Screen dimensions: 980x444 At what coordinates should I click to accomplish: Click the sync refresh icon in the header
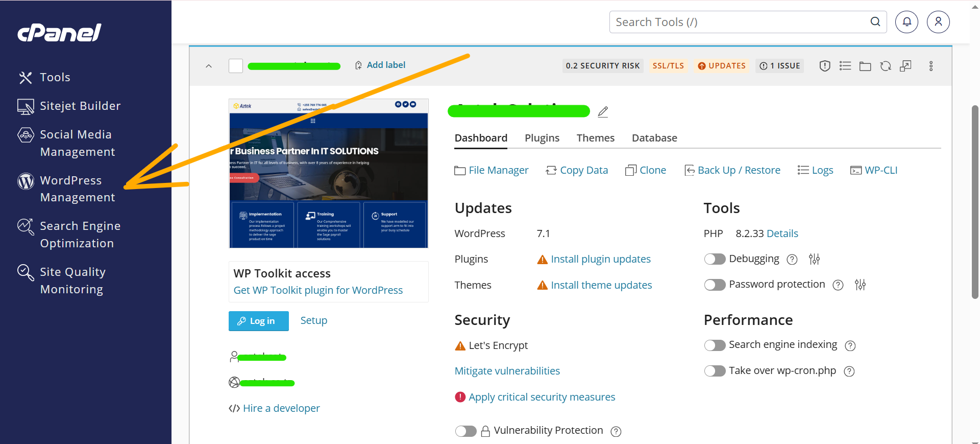pos(886,66)
